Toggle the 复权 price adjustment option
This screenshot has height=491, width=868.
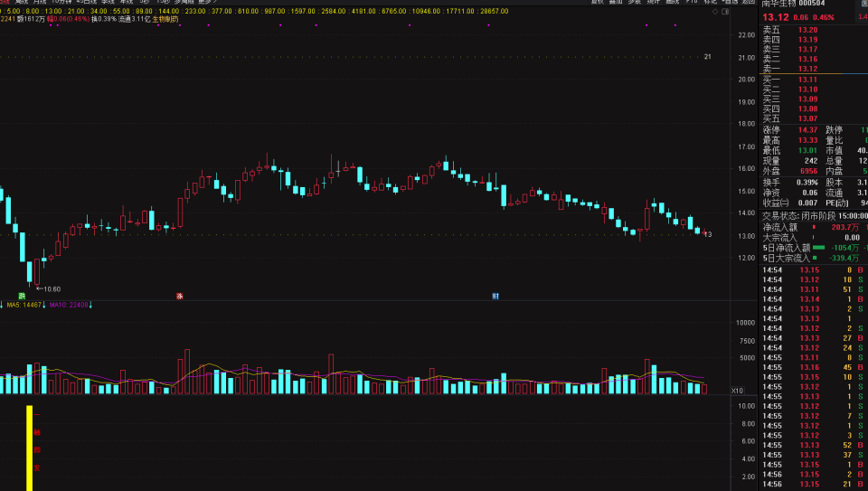coord(597,2)
